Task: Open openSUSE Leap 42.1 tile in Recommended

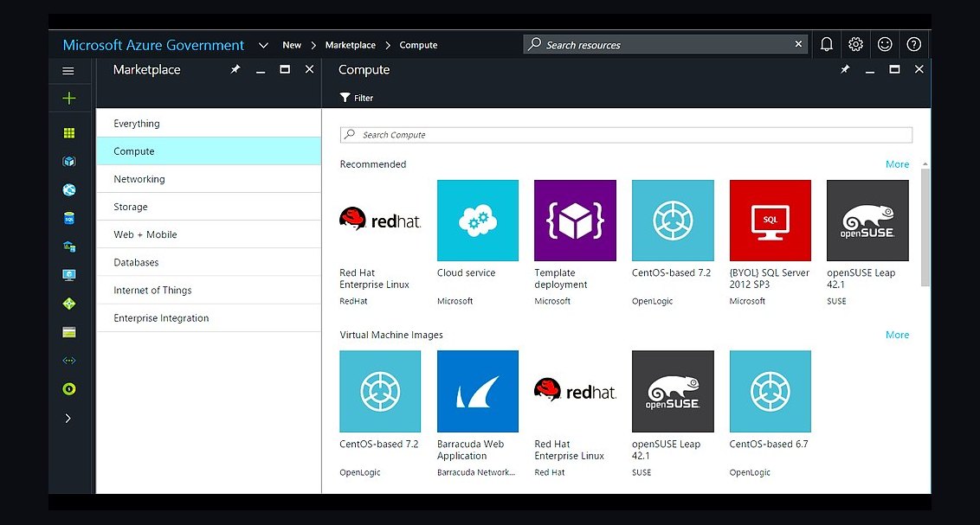Action: point(867,243)
